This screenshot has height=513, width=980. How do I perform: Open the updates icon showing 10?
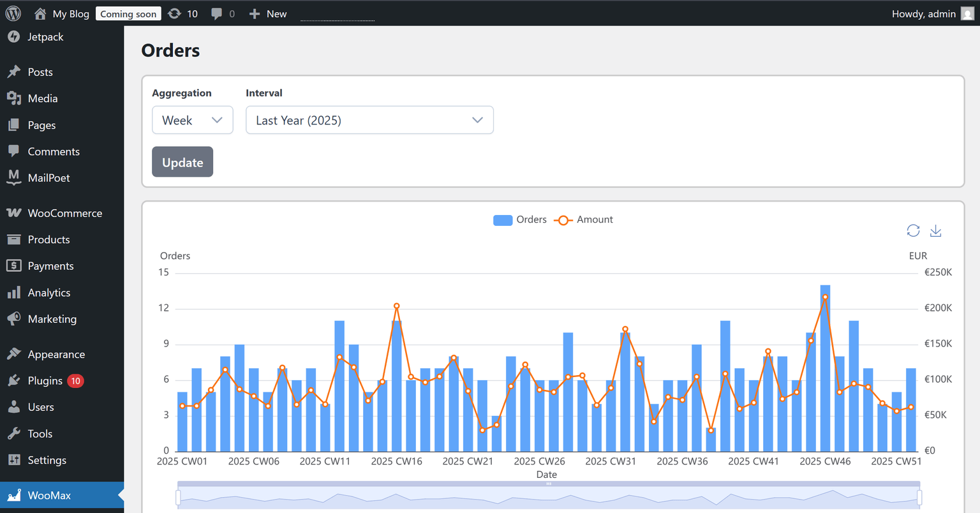(x=174, y=13)
